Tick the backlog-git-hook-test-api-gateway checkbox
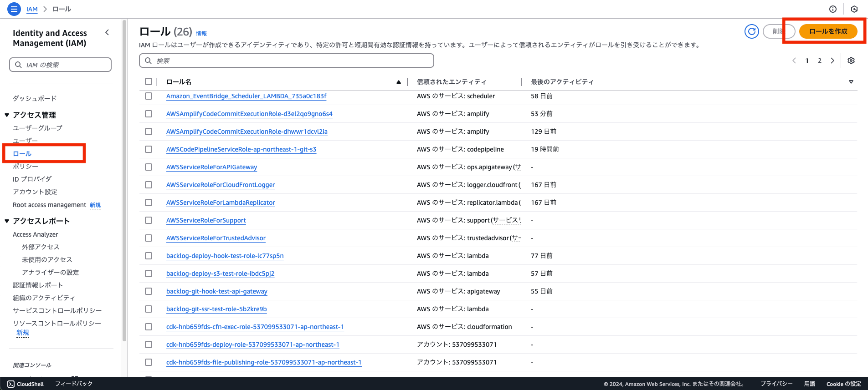 click(149, 291)
